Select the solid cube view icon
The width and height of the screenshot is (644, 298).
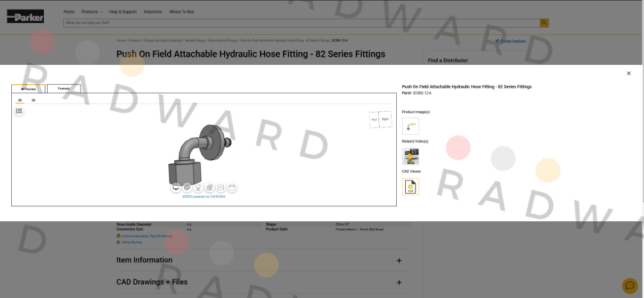tap(209, 188)
